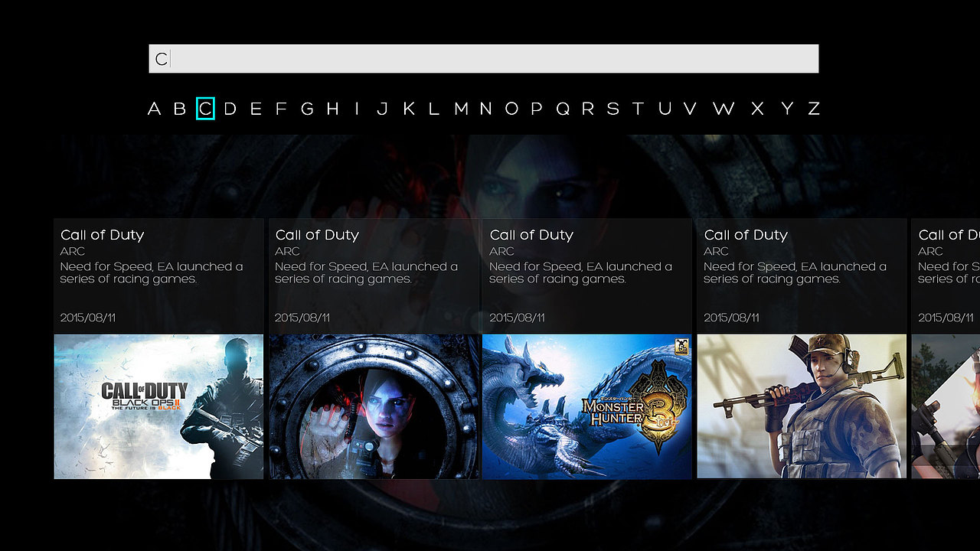This screenshot has width=980, height=551.
Task: Open the porthole woman game cover
Action: [374, 406]
